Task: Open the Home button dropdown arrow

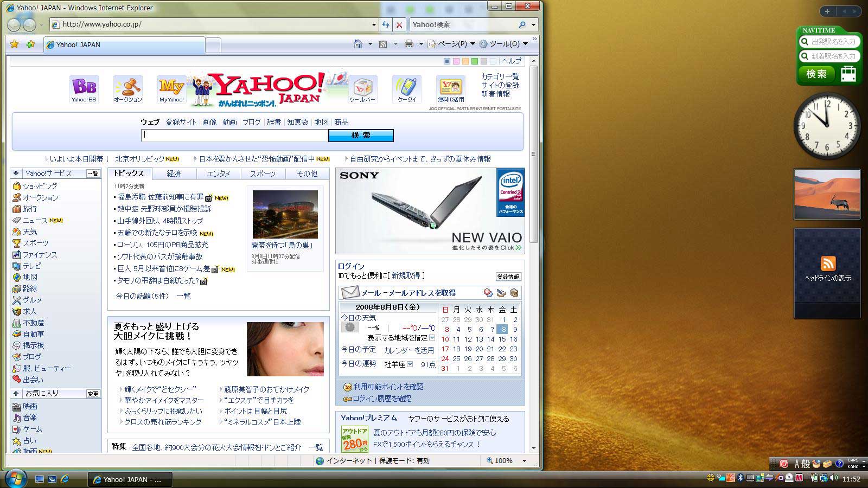Action: [x=370, y=44]
